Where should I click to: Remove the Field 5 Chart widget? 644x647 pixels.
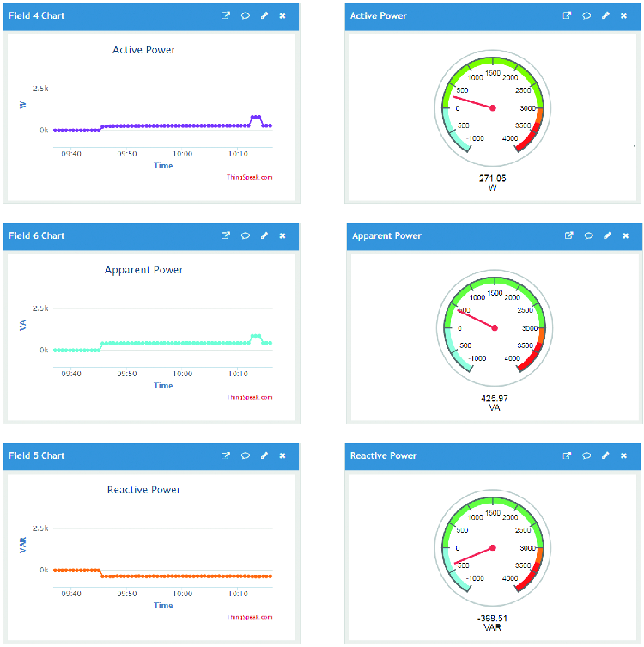(283, 456)
